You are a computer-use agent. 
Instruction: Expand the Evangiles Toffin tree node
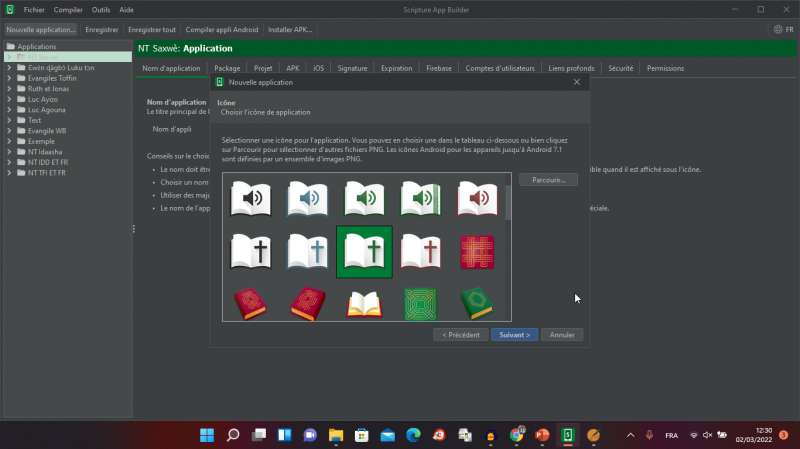click(x=9, y=77)
